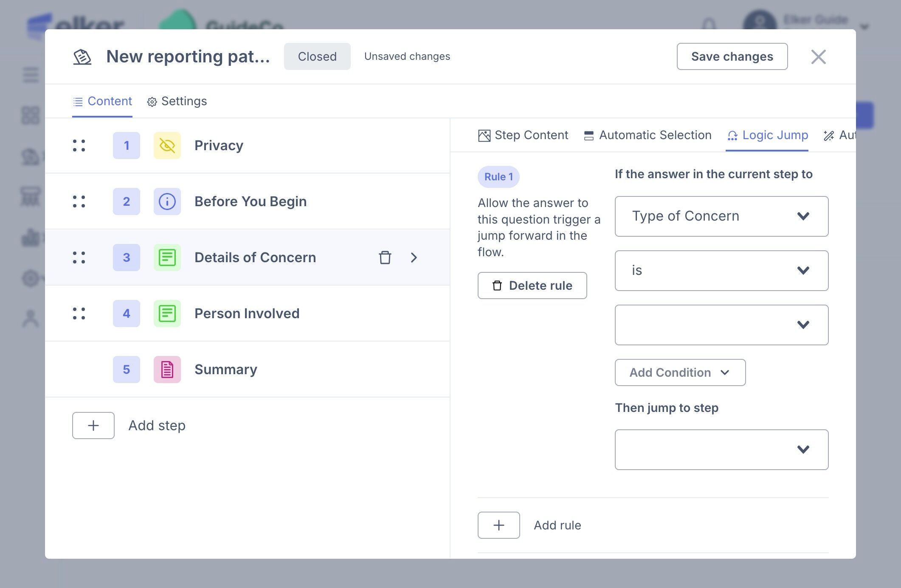
Task: Open the Then jump to step dropdown
Action: (721, 450)
